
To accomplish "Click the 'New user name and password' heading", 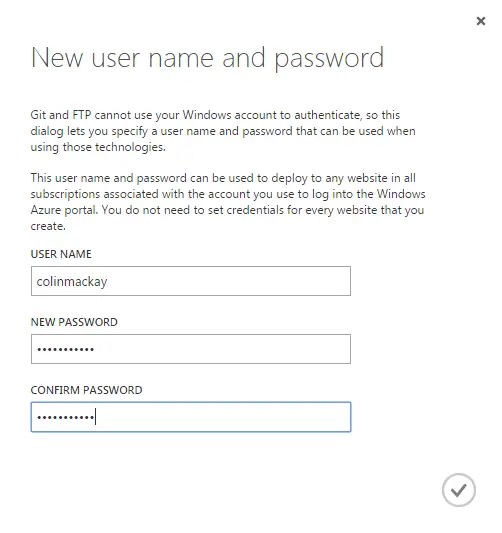I will click(x=207, y=58).
